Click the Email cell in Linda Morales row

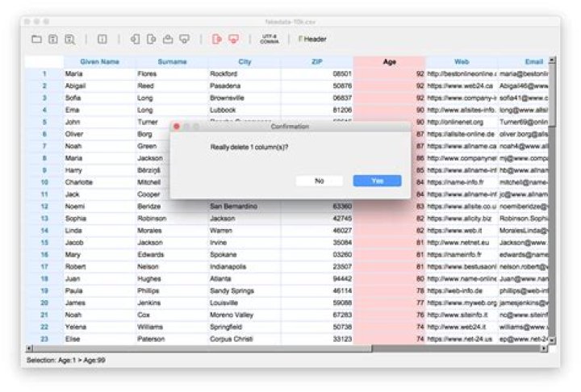click(523, 231)
